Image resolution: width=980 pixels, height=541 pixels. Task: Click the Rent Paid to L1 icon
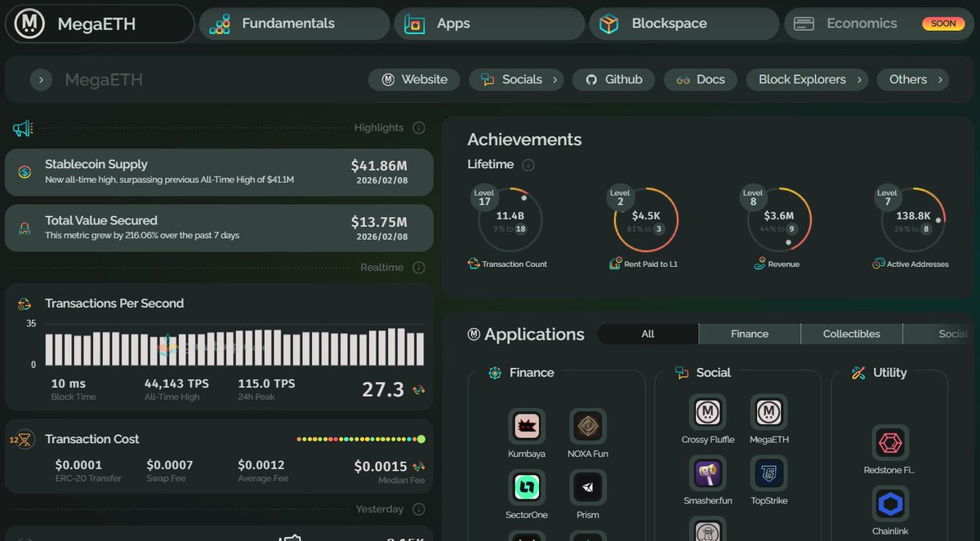click(616, 264)
